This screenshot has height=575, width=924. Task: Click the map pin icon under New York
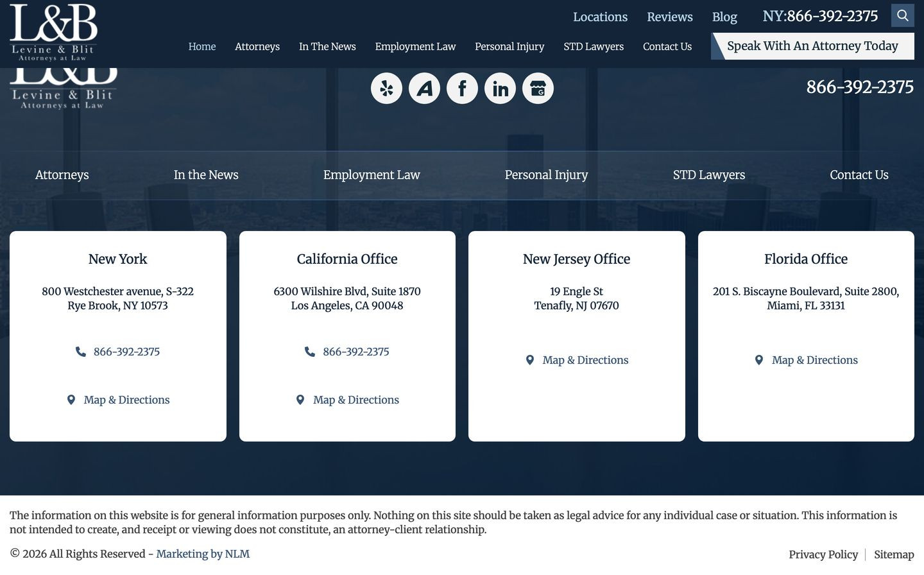point(71,400)
